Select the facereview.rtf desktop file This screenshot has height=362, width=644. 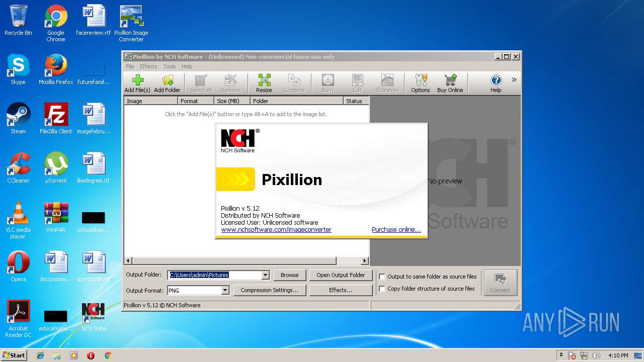pos(94,20)
